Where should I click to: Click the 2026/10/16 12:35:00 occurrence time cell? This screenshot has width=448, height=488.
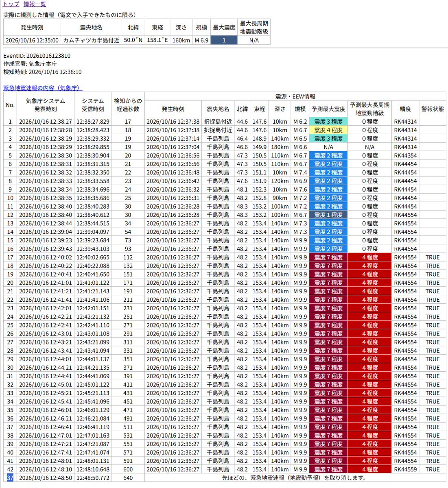[x=32, y=40]
